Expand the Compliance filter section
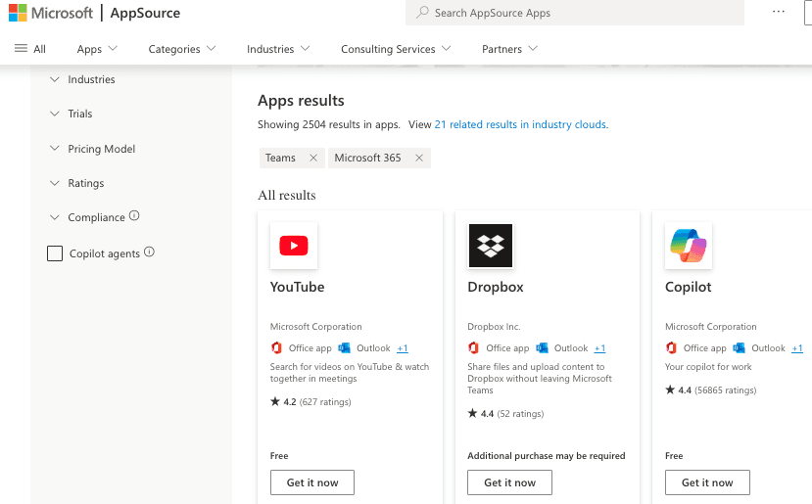812x504 pixels. (87, 217)
